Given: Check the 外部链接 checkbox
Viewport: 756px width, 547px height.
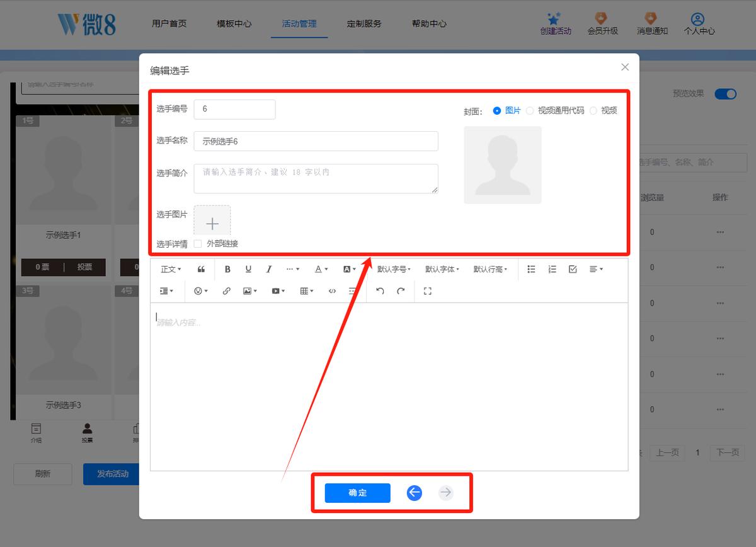Looking at the screenshot, I should 198,244.
